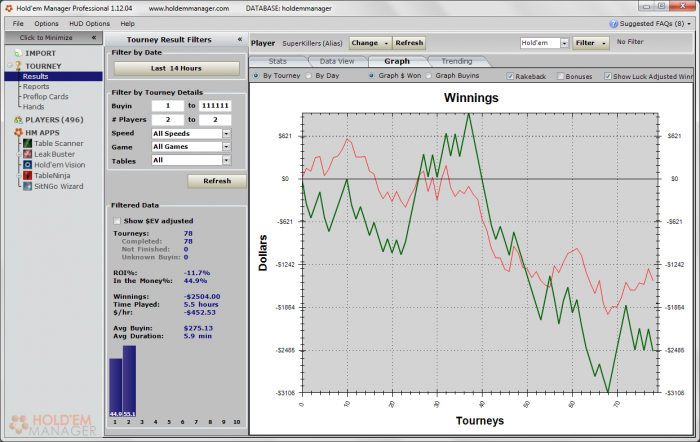Screen dimensions: 700x442
Task: Open Table Scanner app icon
Action: tap(27, 143)
